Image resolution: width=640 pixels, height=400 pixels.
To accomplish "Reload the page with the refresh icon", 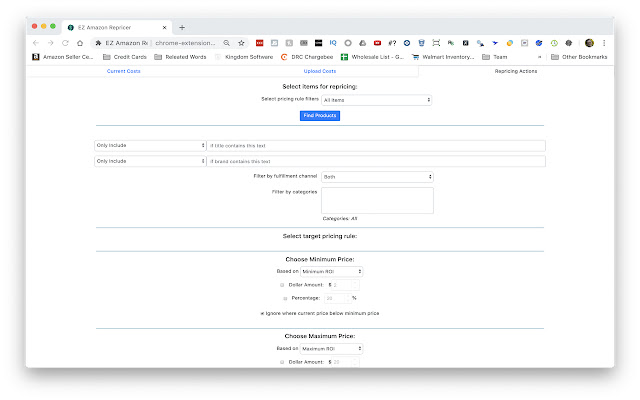I will (65, 43).
